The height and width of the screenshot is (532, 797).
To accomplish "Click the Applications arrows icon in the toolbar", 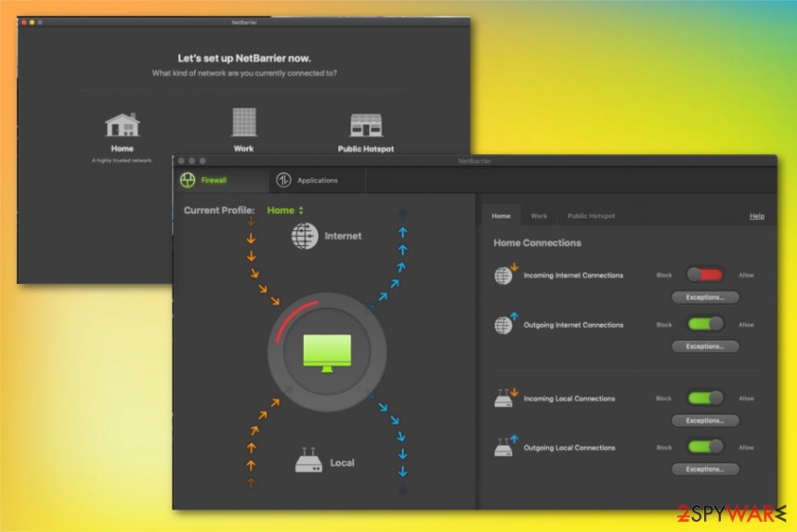I will [283, 180].
